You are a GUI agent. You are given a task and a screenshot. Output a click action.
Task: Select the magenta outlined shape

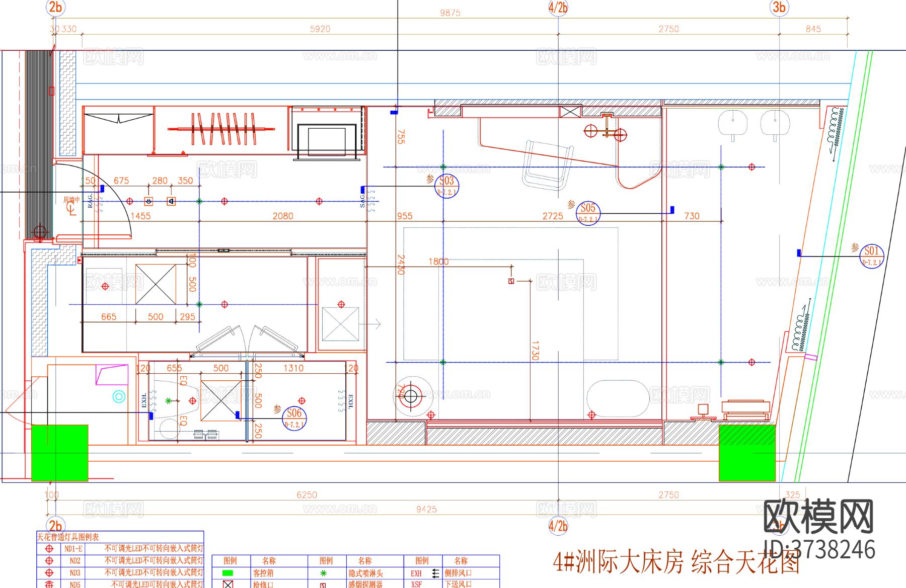pos(112,375)
